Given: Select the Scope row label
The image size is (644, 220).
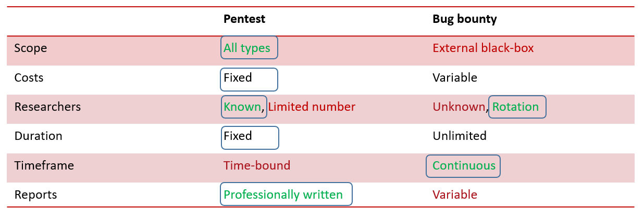Looking at the screenshot, I should [x=31, y=48].
